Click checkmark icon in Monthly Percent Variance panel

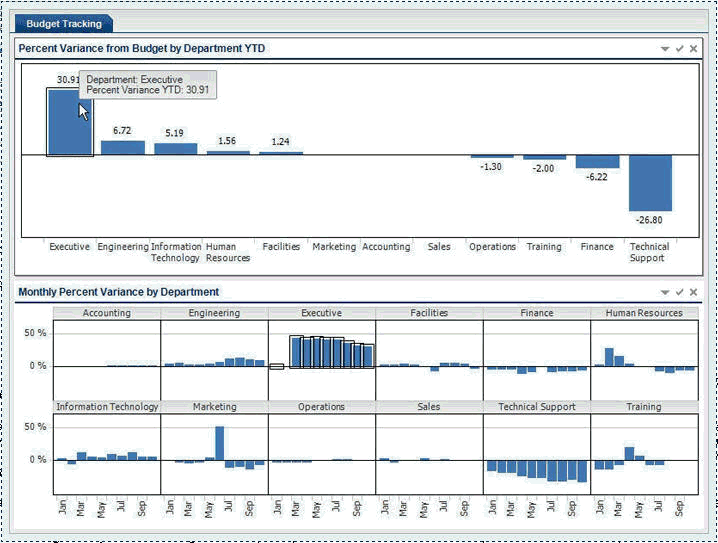(679, 292)
